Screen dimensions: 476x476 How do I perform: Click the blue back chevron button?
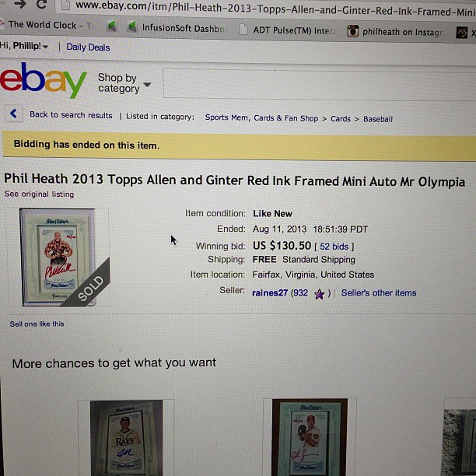14,114
